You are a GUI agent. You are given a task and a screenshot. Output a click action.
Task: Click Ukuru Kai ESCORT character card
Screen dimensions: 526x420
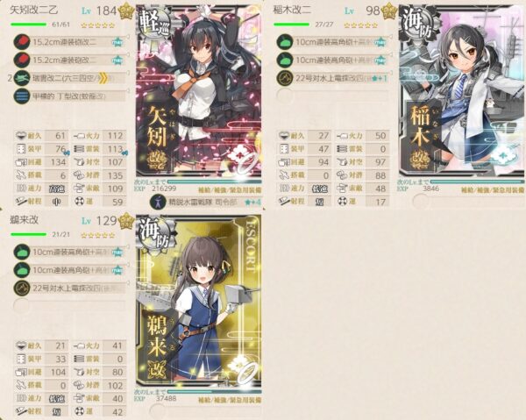[x=199, y=300]
